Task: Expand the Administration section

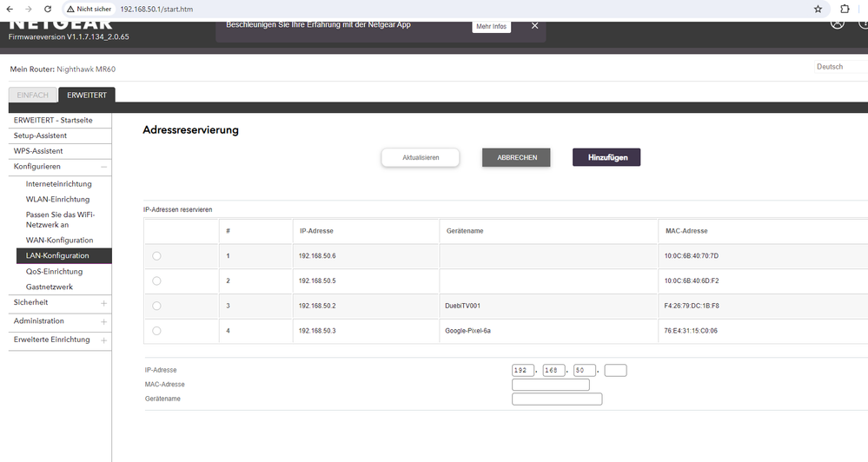Action: click(103, 321)
